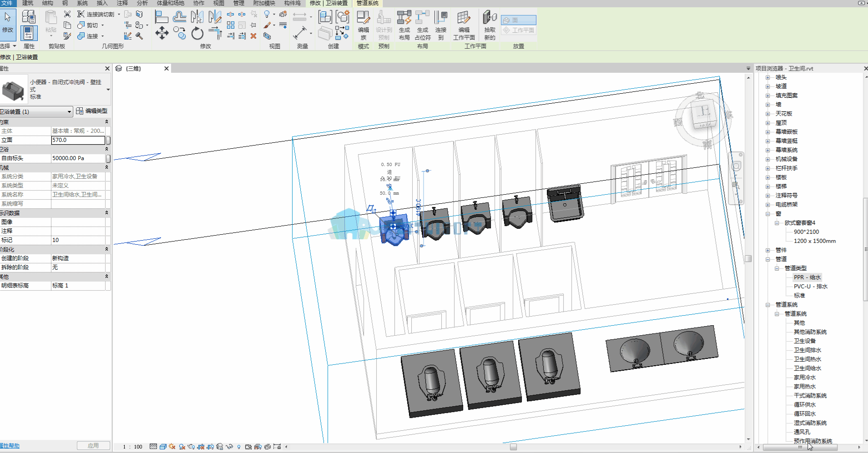Screen dimensions: 868x453
Task: Switch to 管道系统 ribbon tab
Action: (367, 3)
